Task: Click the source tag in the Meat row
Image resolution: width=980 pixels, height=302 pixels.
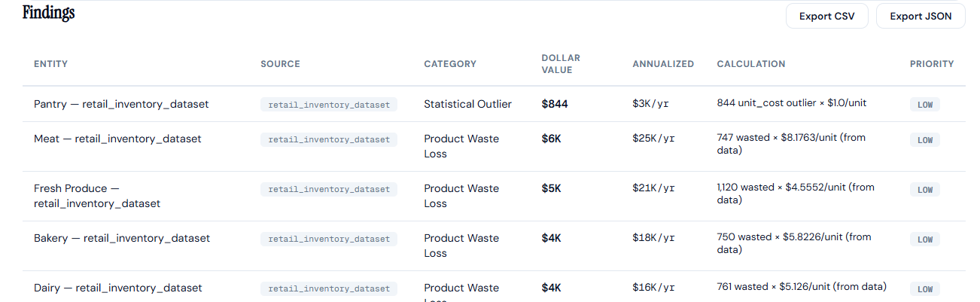Action: pyautogui.click(x=329, y=139)
